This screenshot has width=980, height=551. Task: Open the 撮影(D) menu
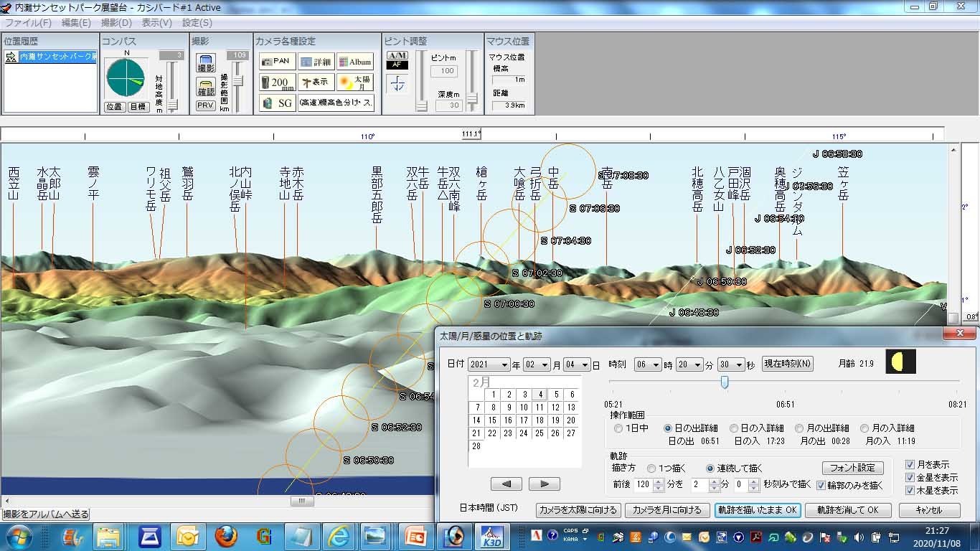(x=116, y=23)
